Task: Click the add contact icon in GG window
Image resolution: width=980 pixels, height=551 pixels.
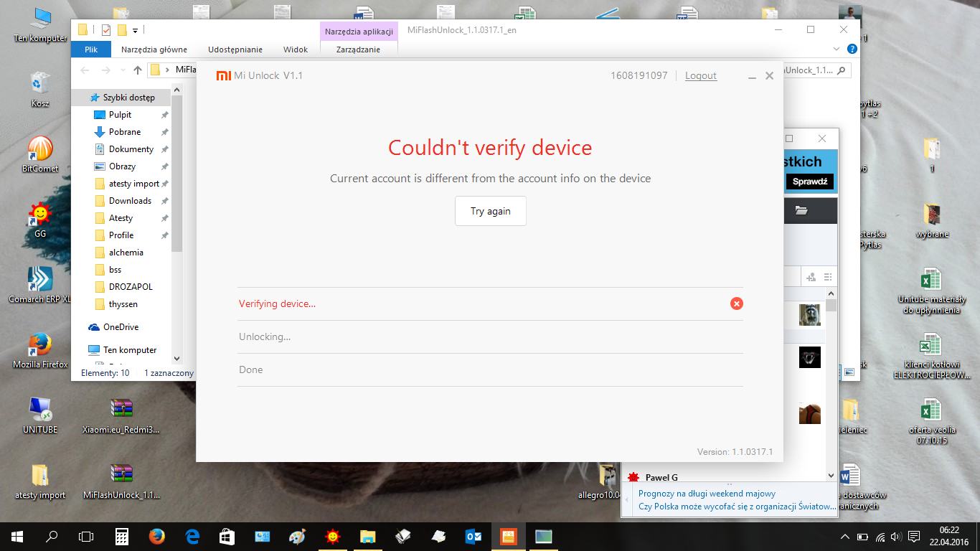Action: pos(811,277)
